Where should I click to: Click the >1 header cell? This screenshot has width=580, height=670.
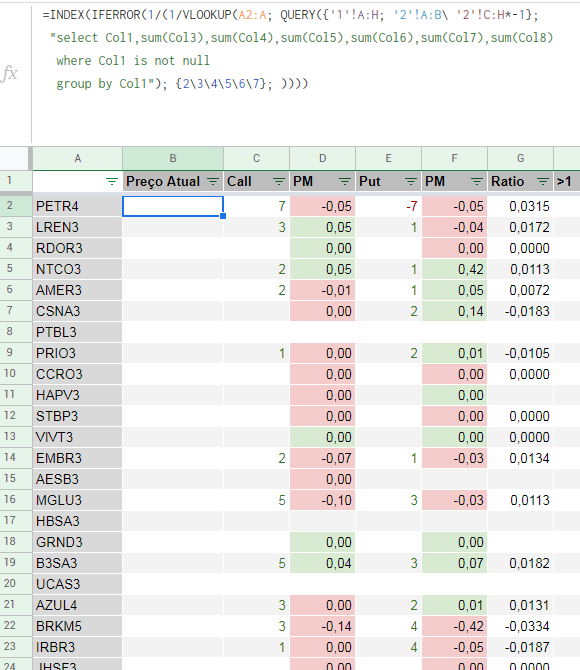[567, 182]
